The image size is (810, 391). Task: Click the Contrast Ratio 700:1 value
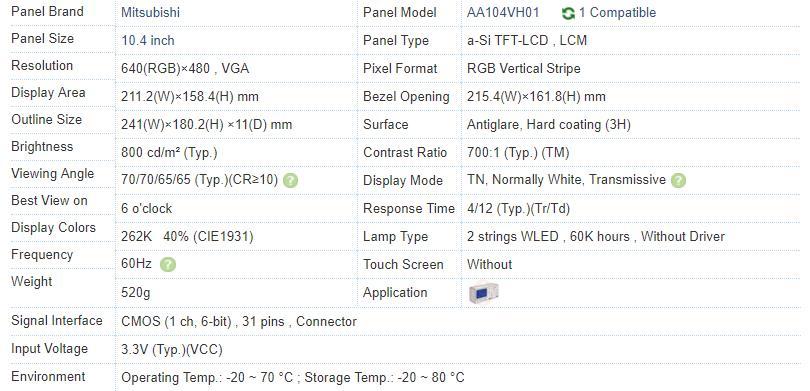(518, 153)
